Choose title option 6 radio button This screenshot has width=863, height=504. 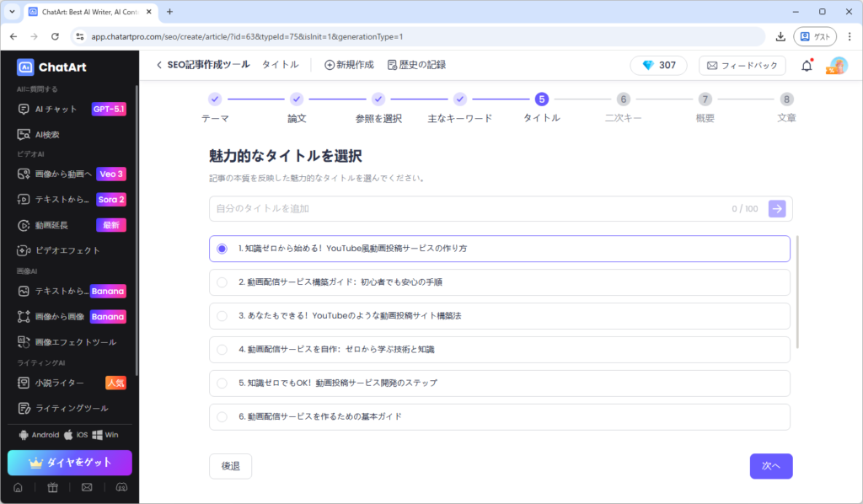click(x=222, y=416)
